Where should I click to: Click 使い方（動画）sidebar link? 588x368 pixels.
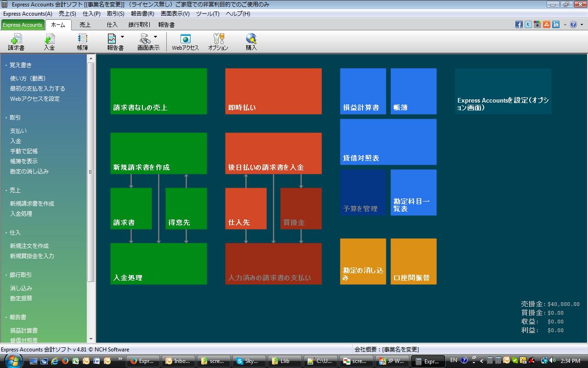coord(28,79)
